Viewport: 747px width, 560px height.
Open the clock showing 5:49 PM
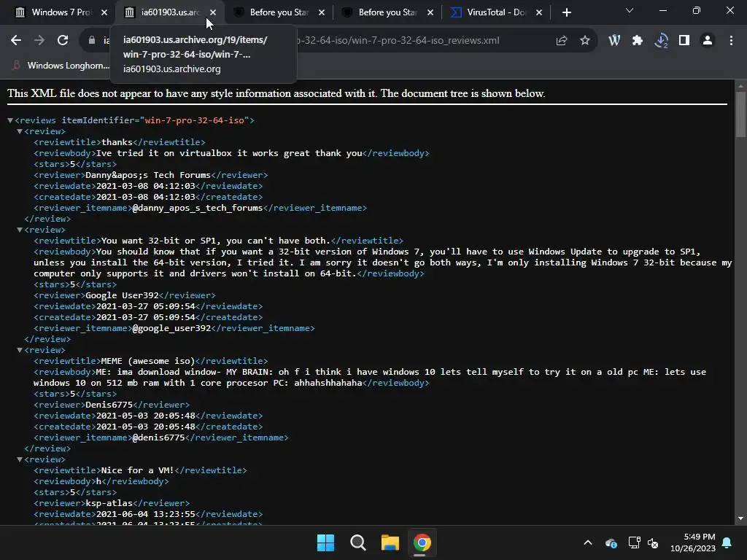(x=693, y=542)
